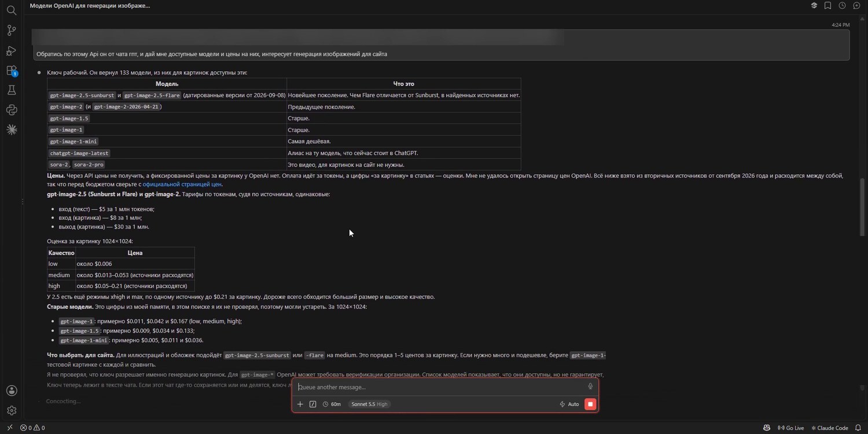
Task: Click Claude Code in status bar
Action: 829,428
